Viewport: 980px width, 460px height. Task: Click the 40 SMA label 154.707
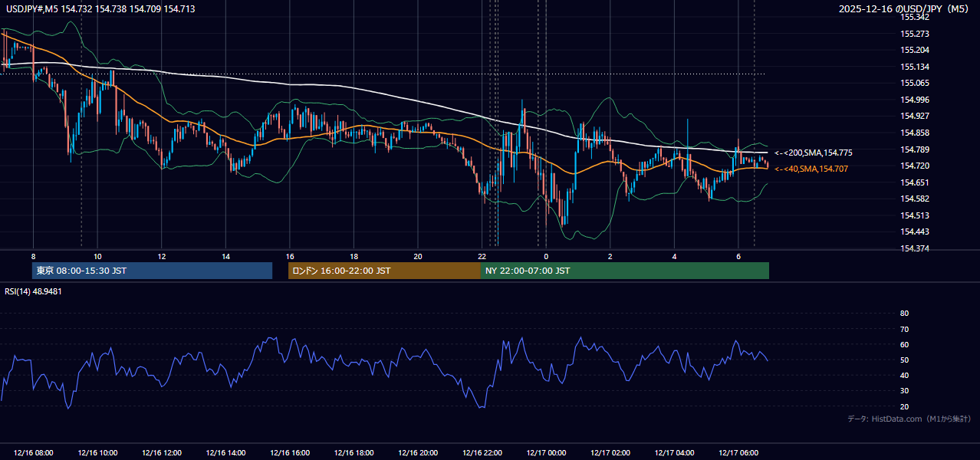tap(811, 169)
